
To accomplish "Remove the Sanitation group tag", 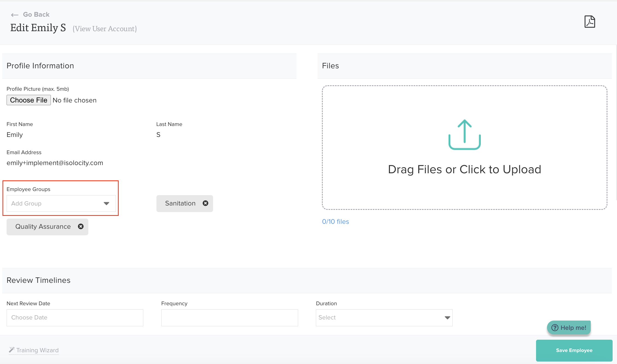I will click(x=205, y=203).
